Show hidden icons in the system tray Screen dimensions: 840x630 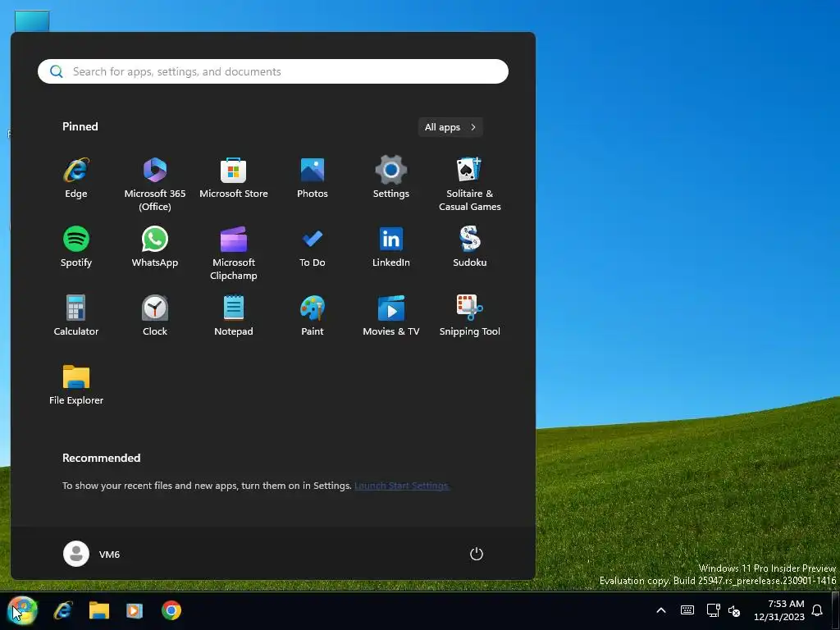point(661,610)
